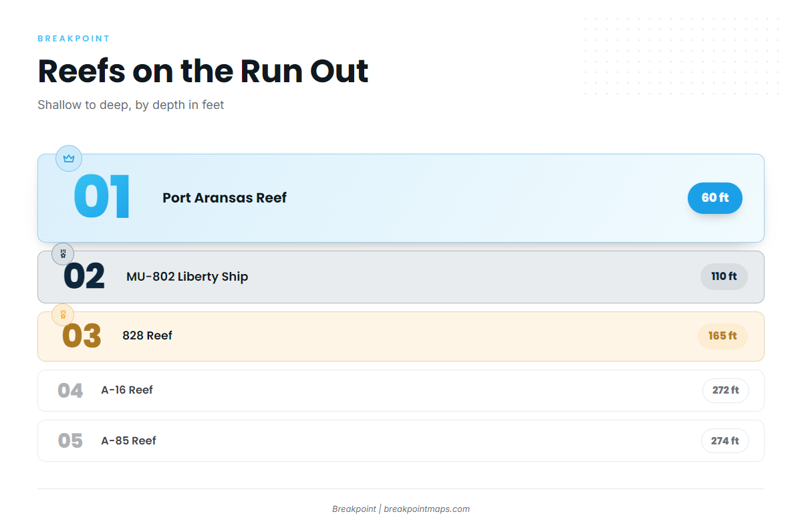Click the rank number 05
This screenshot has height=532, width=802.
pyautogui.click(x=70, y=441)
